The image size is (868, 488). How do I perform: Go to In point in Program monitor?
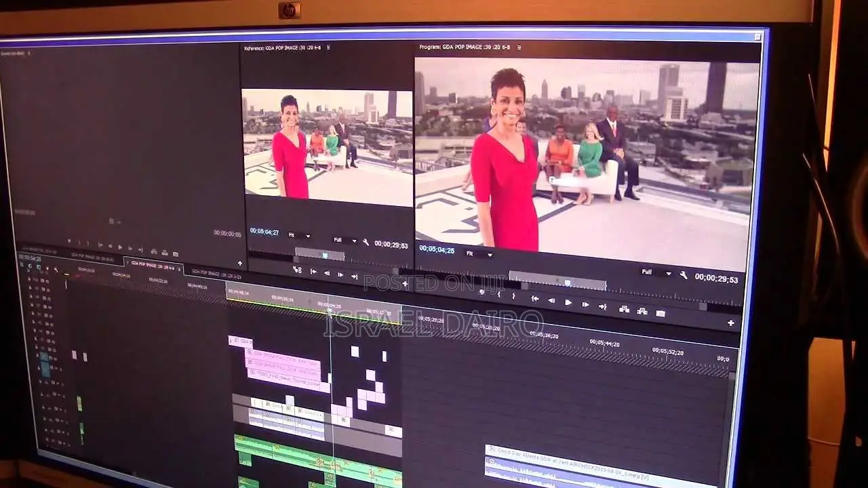pos(535,298)
